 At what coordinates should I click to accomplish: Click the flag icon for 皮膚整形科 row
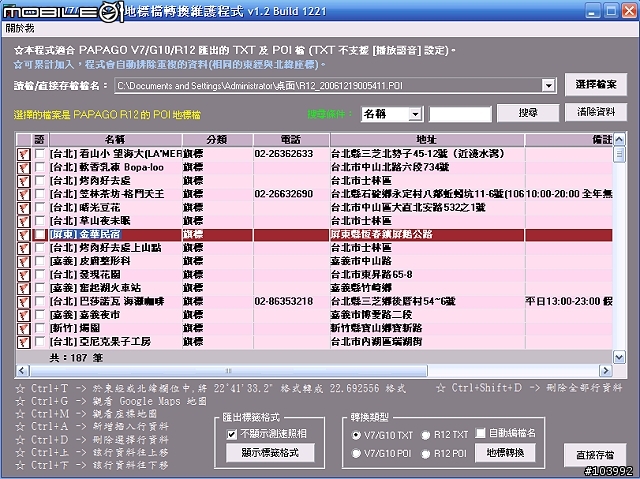24,262
